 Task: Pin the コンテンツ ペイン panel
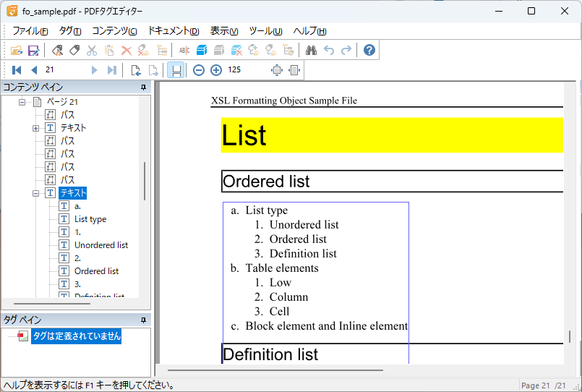coord(144,88)
